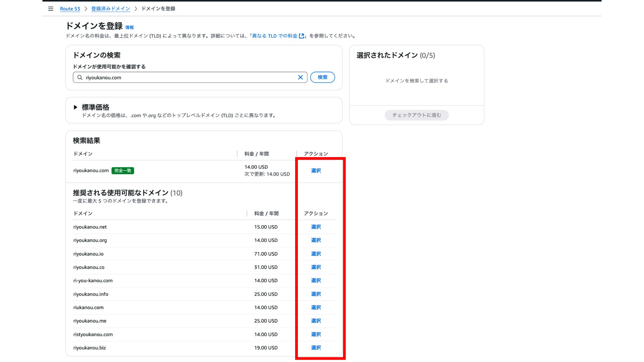This screenshot has width=644, height=362.
Task: Select riyoukanou.com exact match domain
Action: [316, 171]
